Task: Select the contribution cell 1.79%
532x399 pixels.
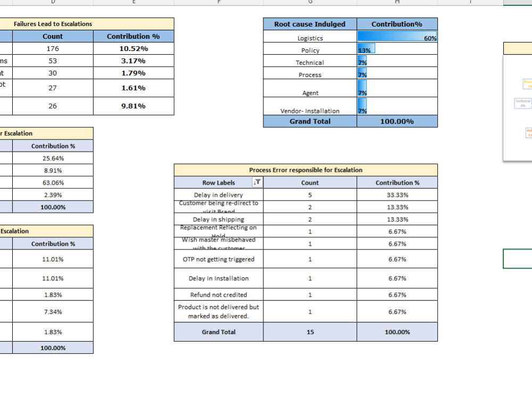Action: click(x=134, y=73)
